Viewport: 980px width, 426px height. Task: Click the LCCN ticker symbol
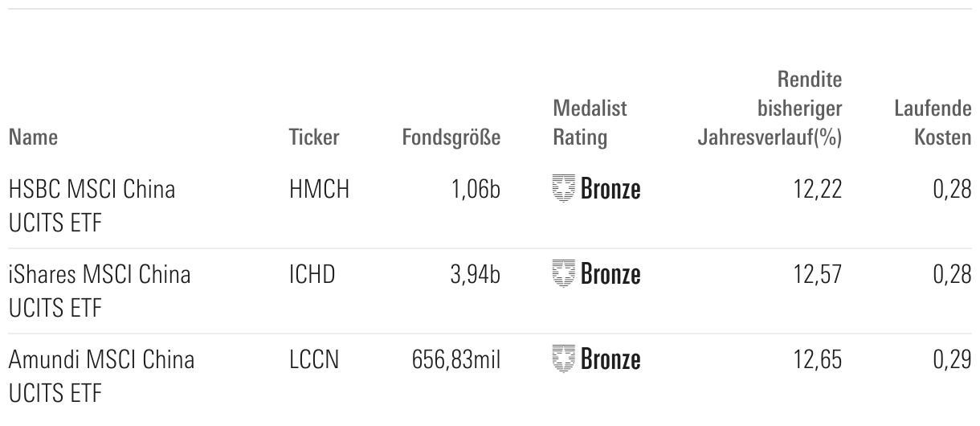(x=313, y=358)
